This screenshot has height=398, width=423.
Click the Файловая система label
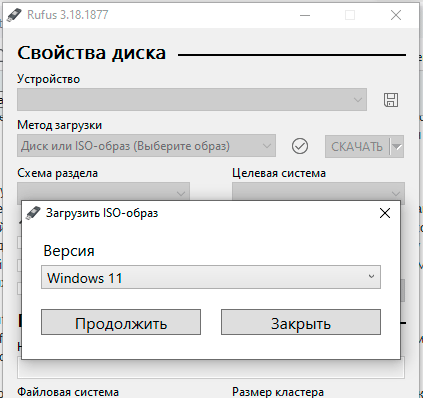68,392
